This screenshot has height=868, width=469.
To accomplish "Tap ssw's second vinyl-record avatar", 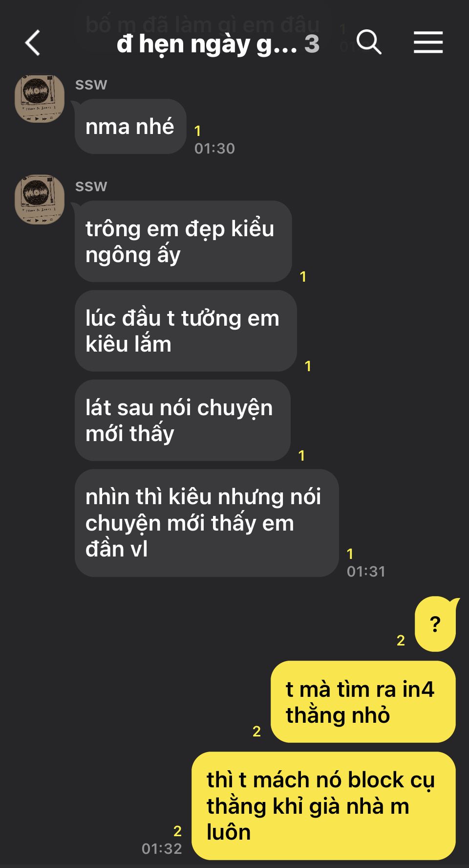I will [40, 200].
